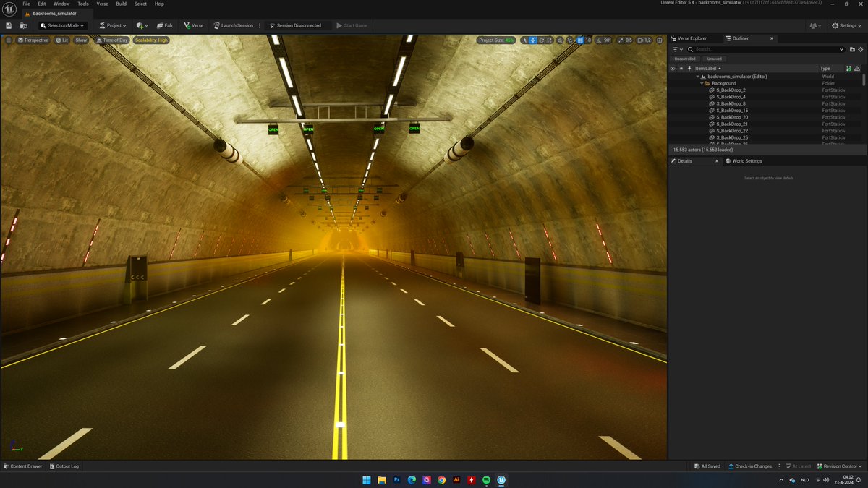
Task: Open the Settings dropdown top right
Action: click(x=846, y=25)
